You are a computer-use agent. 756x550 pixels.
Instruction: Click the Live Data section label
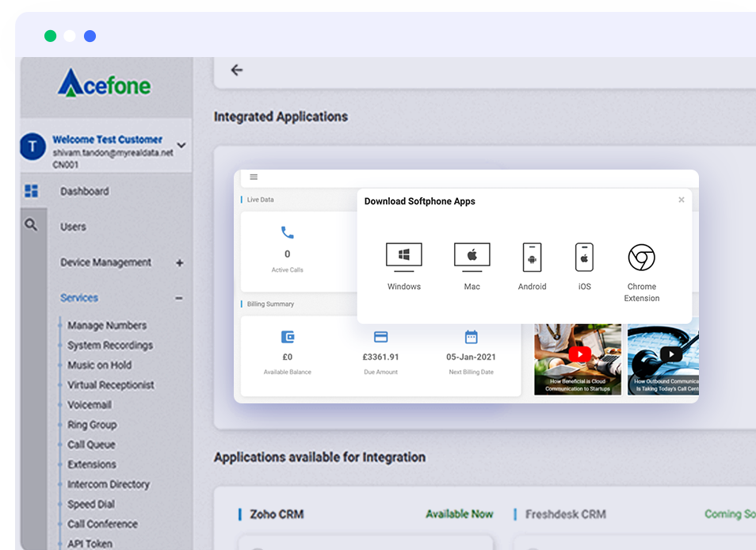pyautogui.click(x=261, y=200)
